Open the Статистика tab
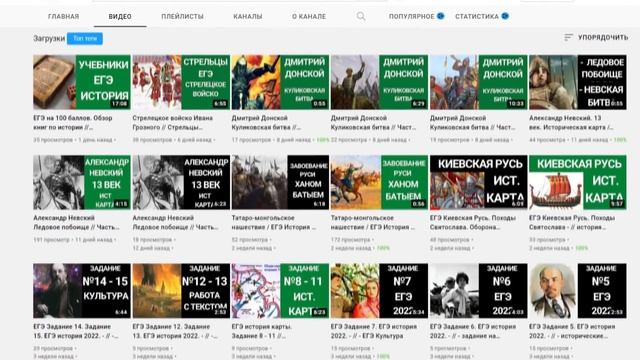Viewport: 640px width, 360px height. [477, 16]
